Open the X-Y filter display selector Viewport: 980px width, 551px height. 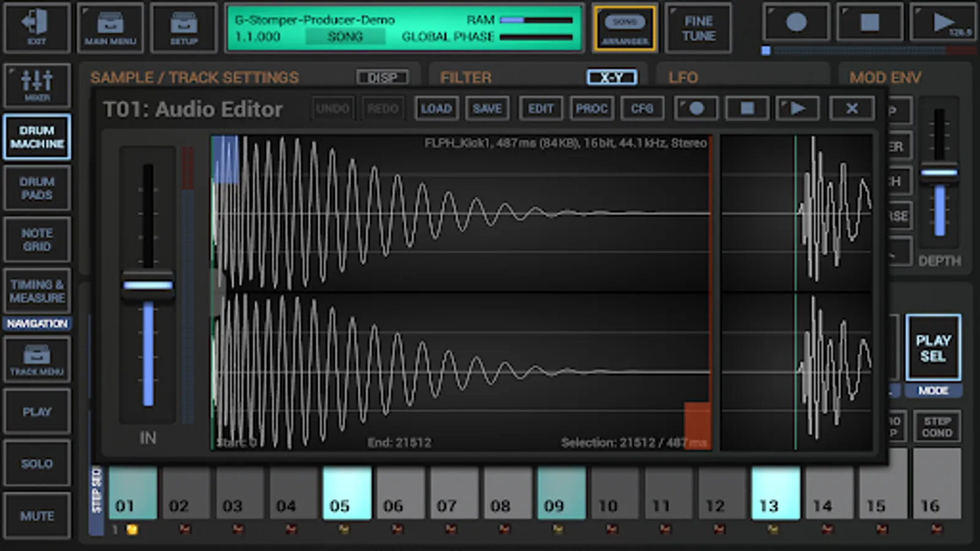(611, 78)
